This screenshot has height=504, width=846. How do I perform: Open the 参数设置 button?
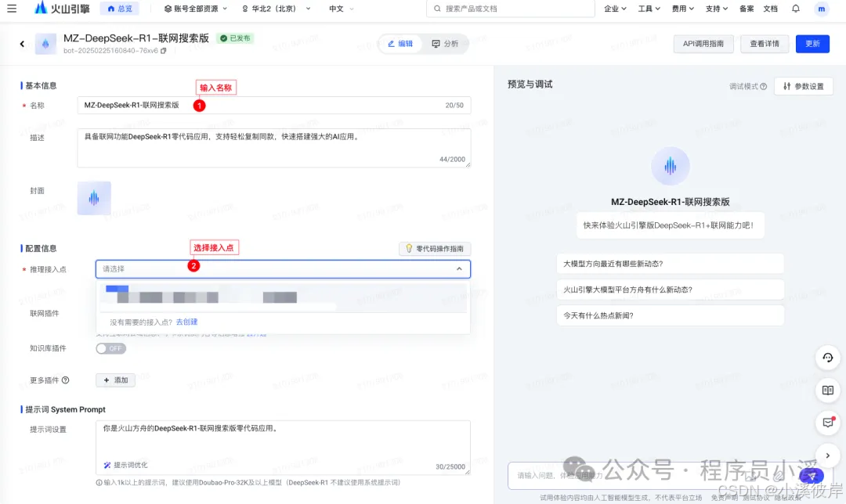point(804,86)
